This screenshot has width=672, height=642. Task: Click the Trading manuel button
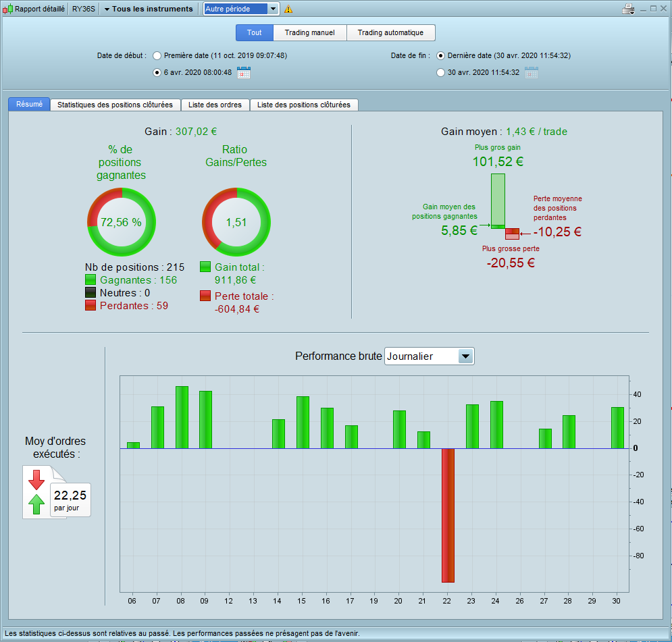[310, 32]
